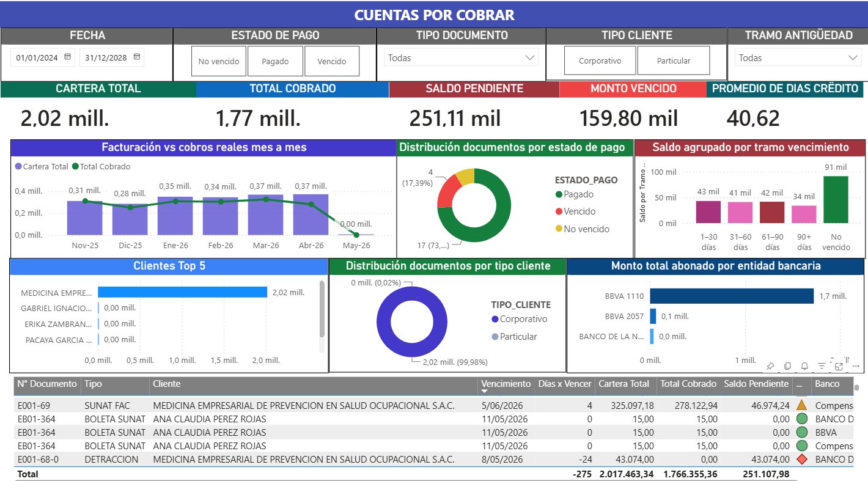Click No vencido legend yellow swatch
This screenshot has width=868, height=481.
click(x=559, y=229)
